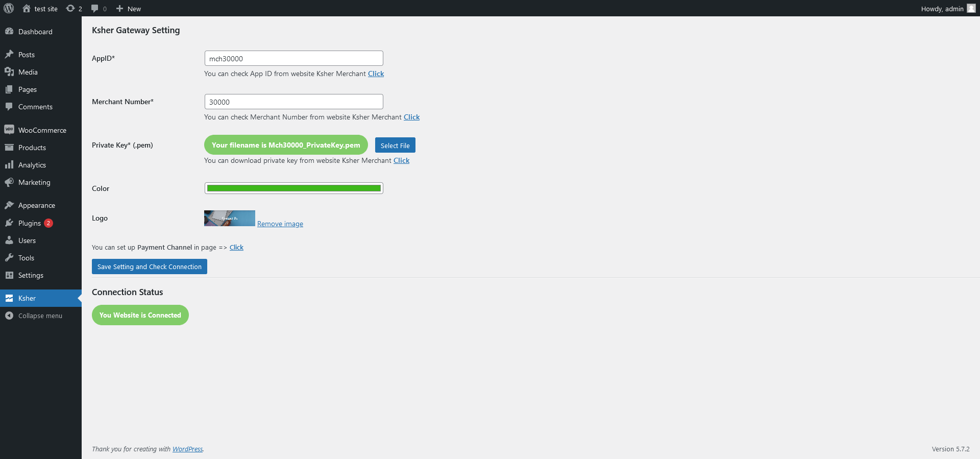Open the comments bubble icon in admin bar
980x459 pixels.
[94, 8]
